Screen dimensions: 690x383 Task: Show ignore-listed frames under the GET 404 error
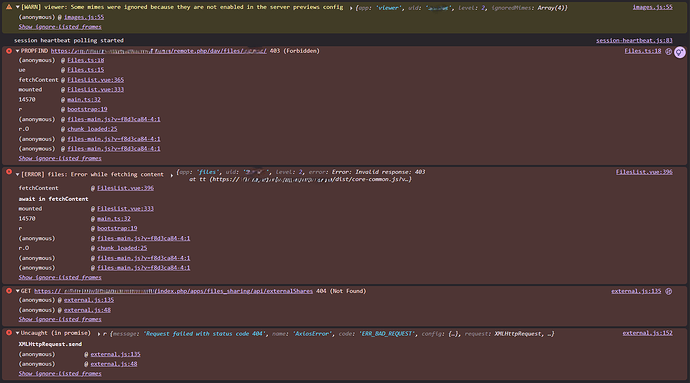tap(60, 319)
